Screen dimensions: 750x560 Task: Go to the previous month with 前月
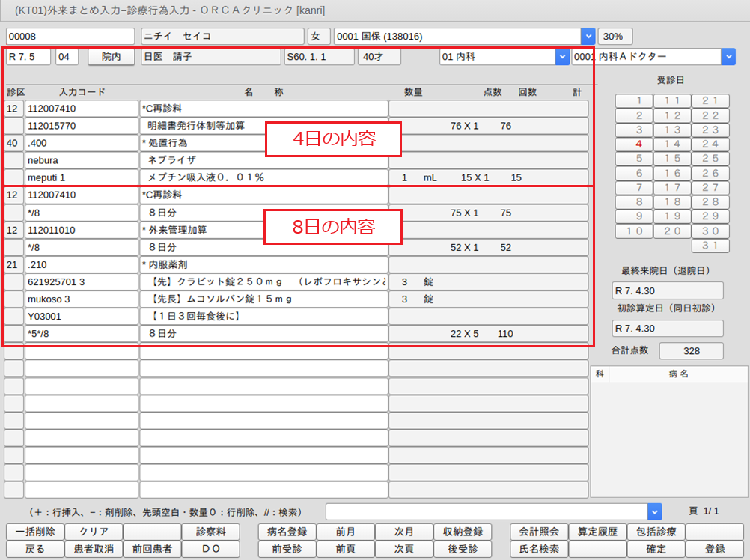(x=345, y=532)
